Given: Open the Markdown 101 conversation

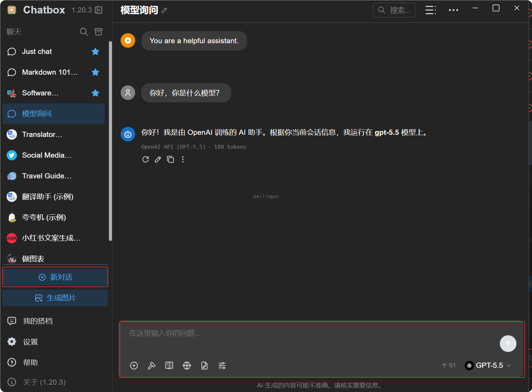Looking at the screenshot, I should click(54, 72).
